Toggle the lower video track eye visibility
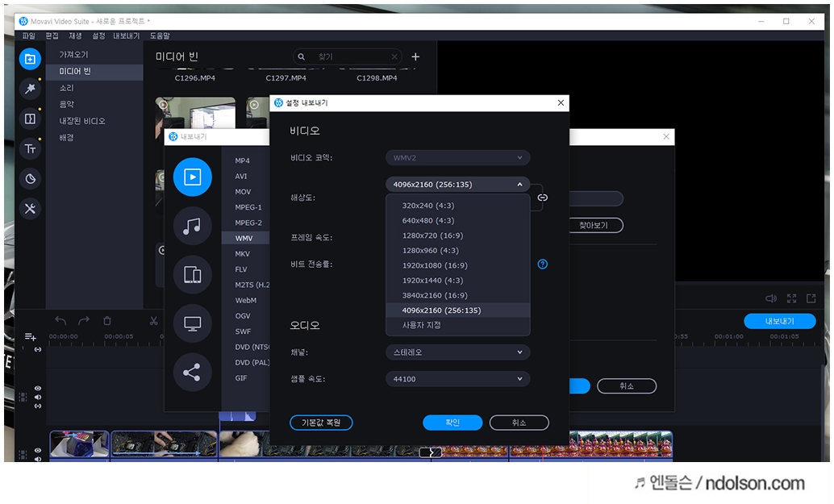 click(38, 450)
